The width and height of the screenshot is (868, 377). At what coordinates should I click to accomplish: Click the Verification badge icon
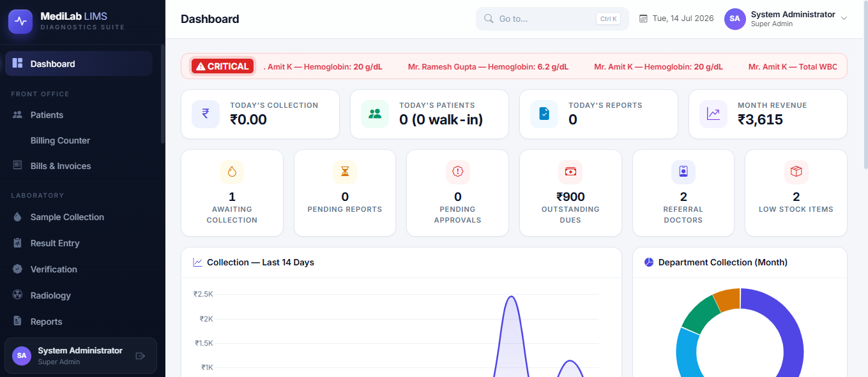18,269
